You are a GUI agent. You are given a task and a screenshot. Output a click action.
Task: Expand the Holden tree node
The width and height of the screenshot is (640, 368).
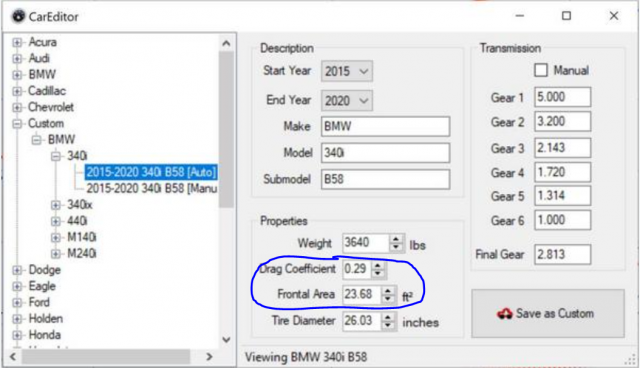(17, 319)
